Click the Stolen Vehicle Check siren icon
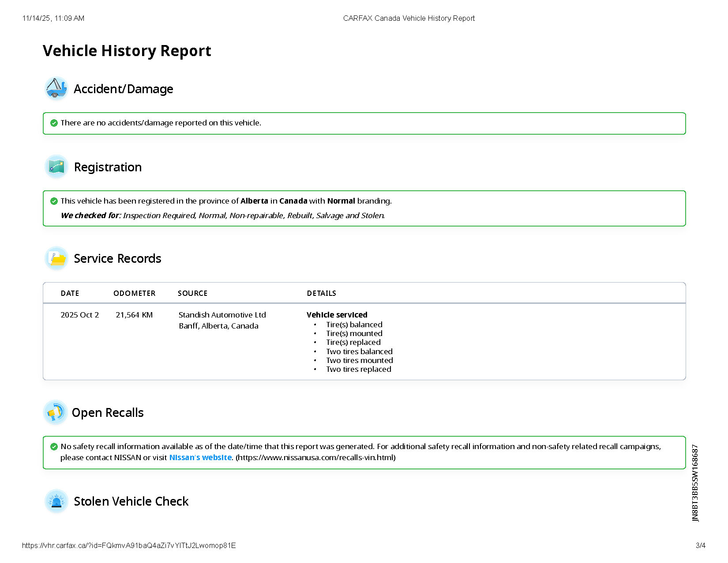Image resolution: width=728 pixels, height=563 pixels. coord(56,501)
